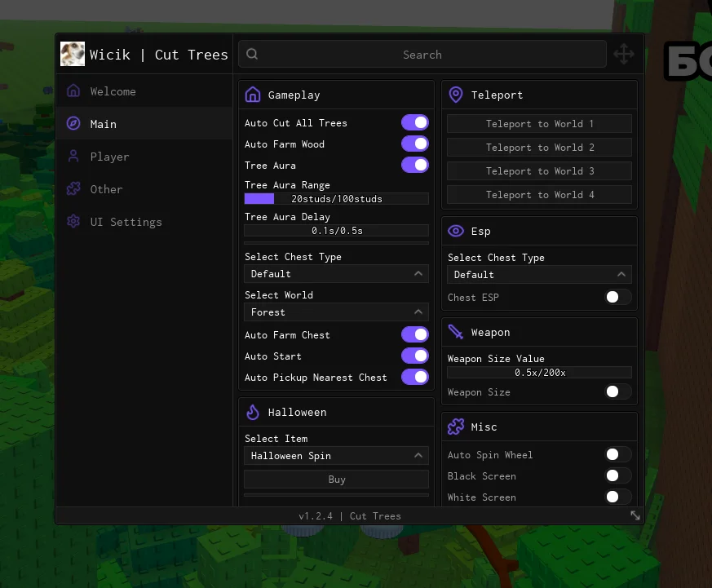Viewport: 712px width, 588px height.
Task: Open the Esp chest type dropdown
Action: pyautogui.click(x=539, y=275)
